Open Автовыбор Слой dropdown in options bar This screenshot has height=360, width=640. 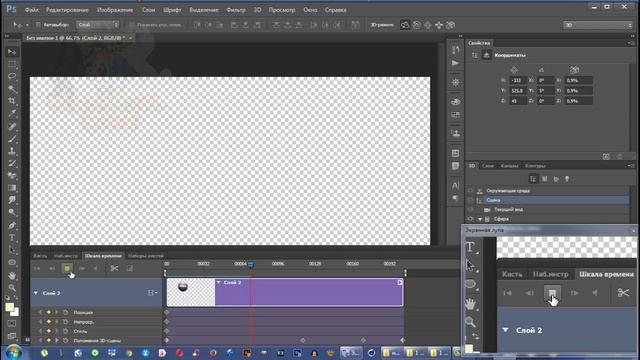(x=98, y=25)
